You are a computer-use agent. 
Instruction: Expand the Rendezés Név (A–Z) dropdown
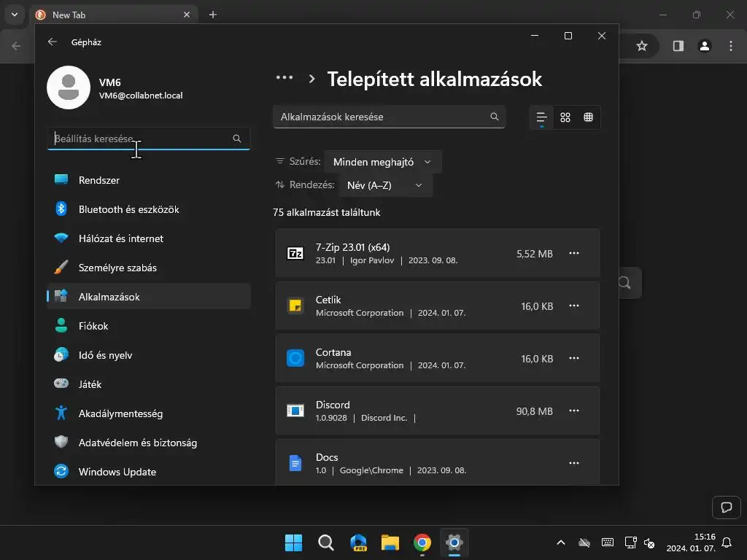click(385, 185)
